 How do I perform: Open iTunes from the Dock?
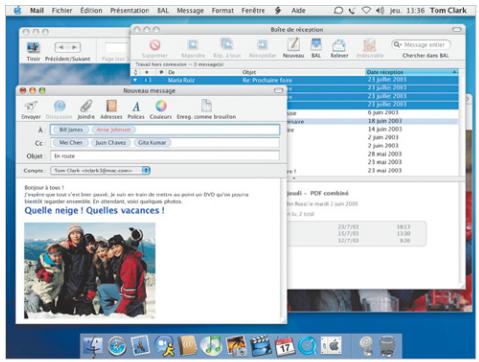211,345
